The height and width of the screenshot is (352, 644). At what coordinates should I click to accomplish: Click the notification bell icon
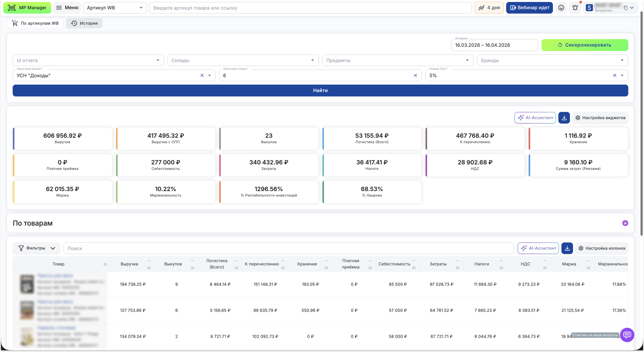coord(575,8)
